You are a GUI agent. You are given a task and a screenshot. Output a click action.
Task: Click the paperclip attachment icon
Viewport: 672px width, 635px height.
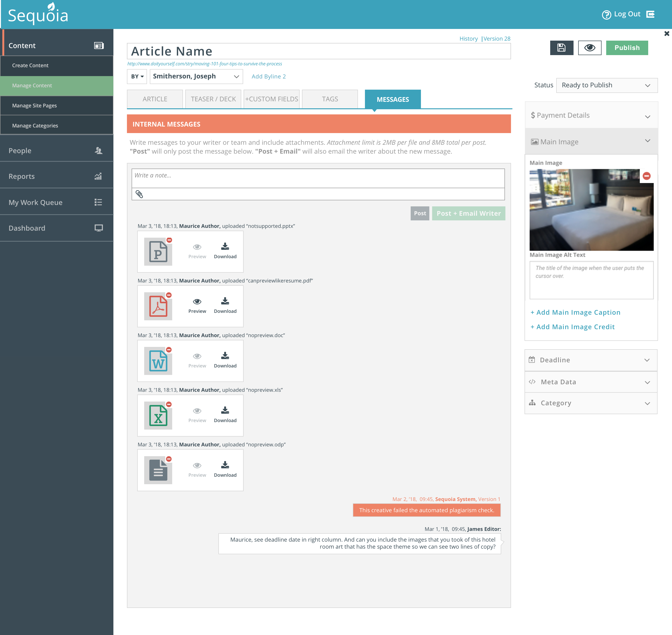click(x=139, y=194)
